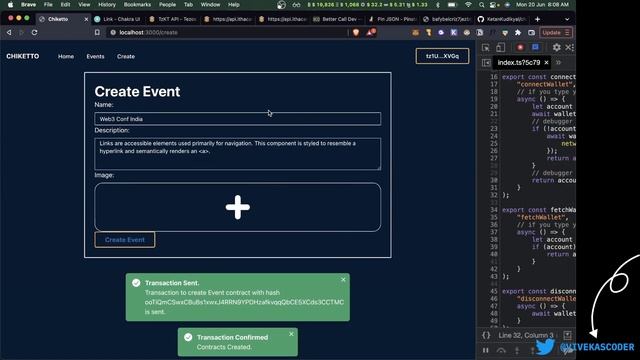Switch to the Link - Chakra UI tab
640x360 pixels.
(118, 19)
